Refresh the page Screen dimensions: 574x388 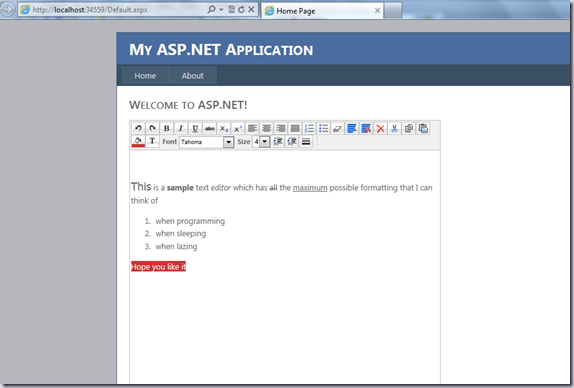[241, 10]
